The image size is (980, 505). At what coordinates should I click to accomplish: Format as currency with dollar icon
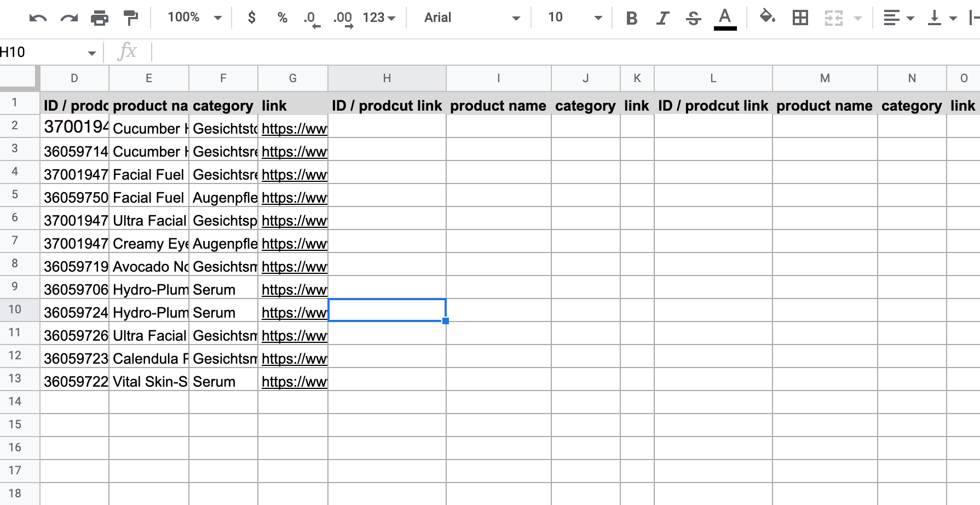click(251, 18)
